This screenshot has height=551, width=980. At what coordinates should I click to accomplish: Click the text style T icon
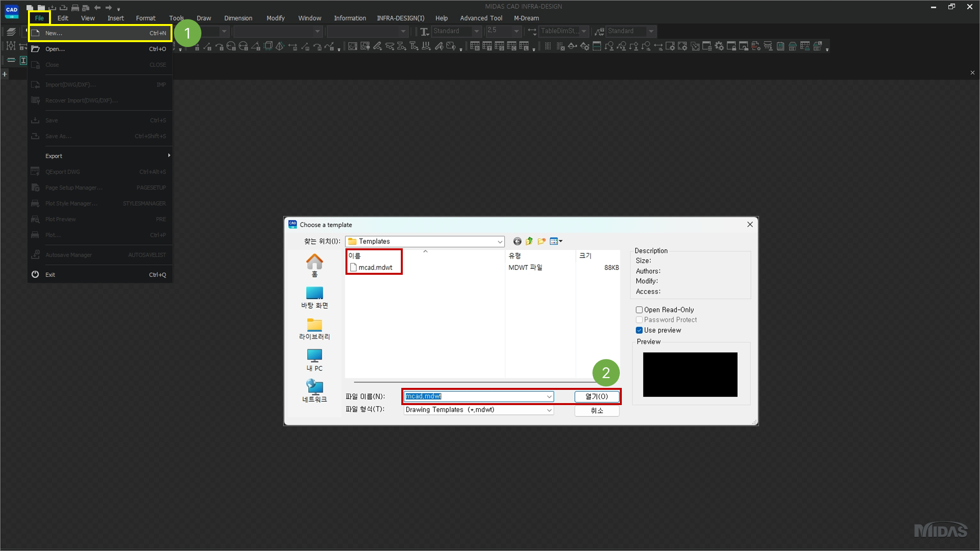pyautogui.click(x=424, y=31)
